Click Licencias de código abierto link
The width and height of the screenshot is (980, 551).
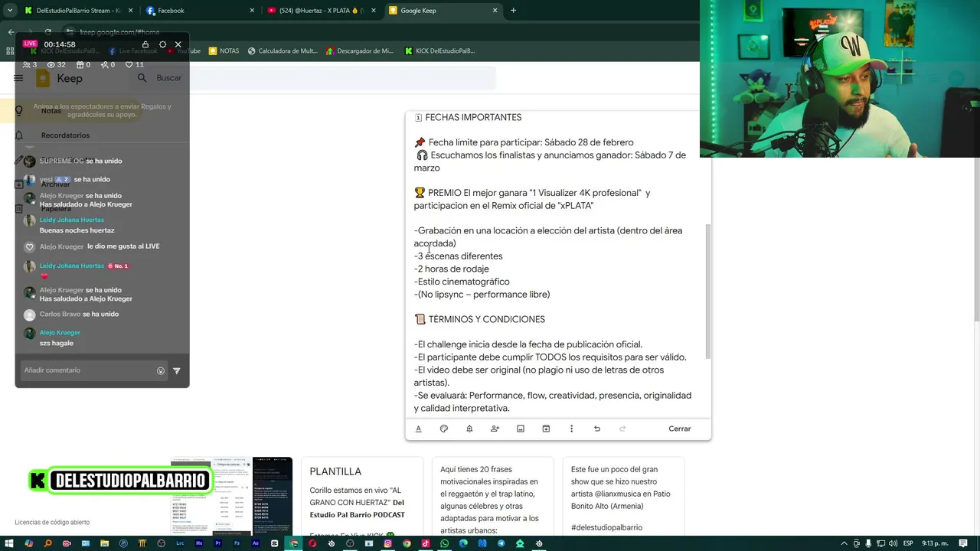click(x=52, y=523)
